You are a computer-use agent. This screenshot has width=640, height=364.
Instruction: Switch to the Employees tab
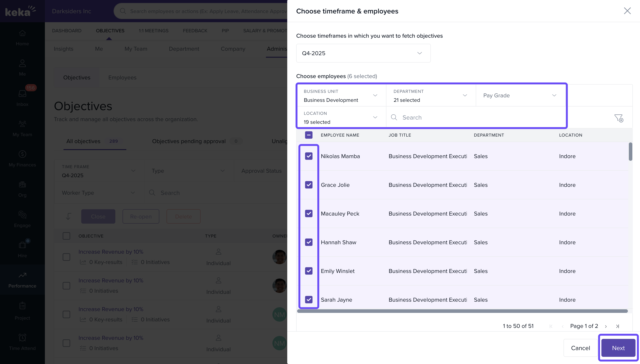click(122, 78)
